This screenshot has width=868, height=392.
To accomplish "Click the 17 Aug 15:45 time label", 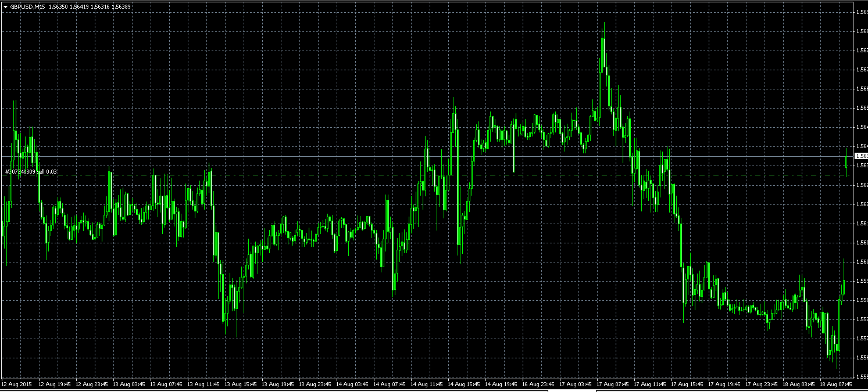I will (687, 384).
